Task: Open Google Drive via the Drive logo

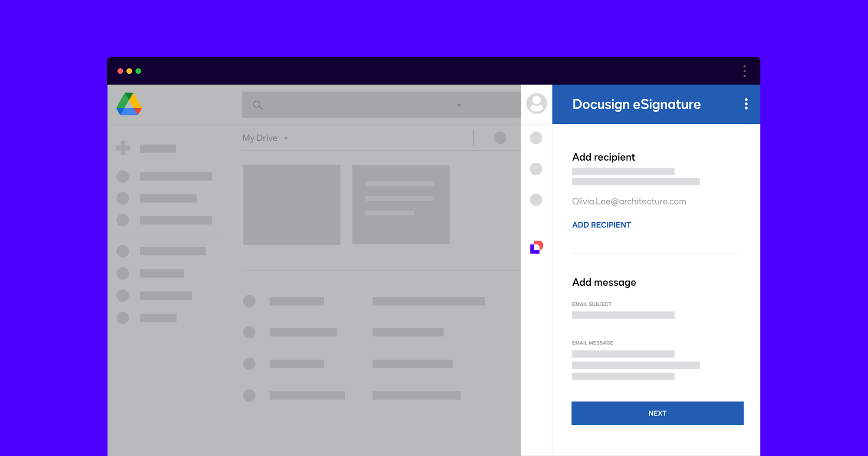Action: 128,104
